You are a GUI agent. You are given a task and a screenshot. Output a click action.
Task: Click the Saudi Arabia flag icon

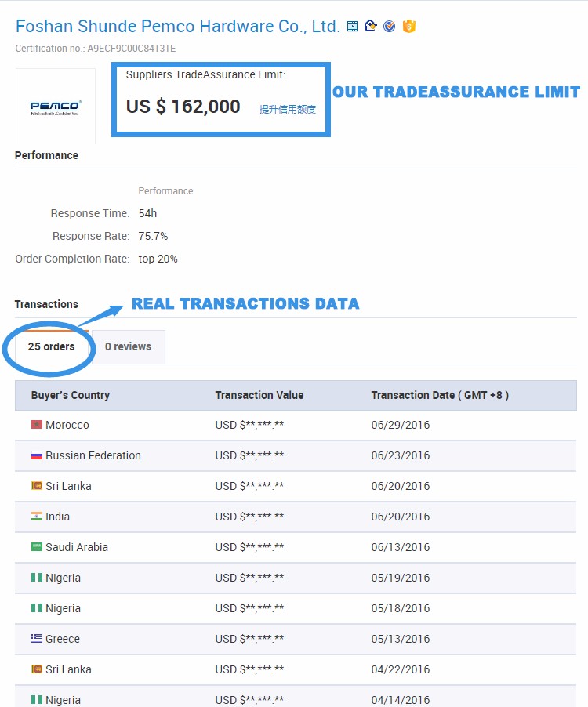coord(36,547)
